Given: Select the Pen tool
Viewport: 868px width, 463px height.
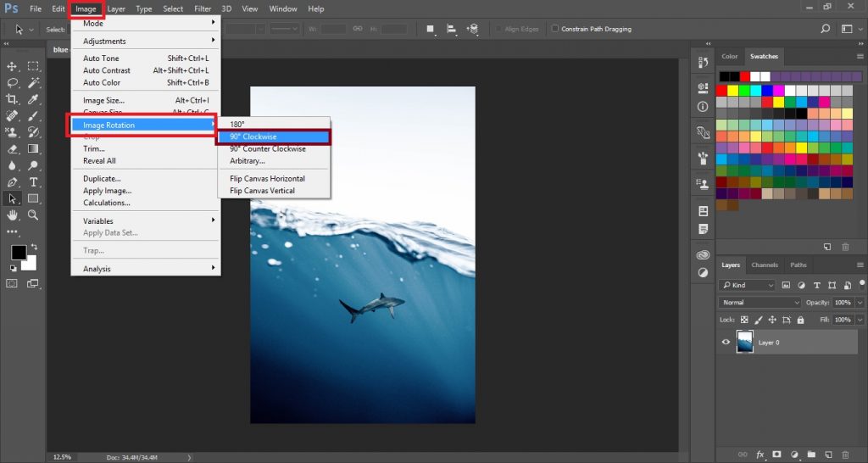Looking at the screenshot, I should tap(12, 182).
